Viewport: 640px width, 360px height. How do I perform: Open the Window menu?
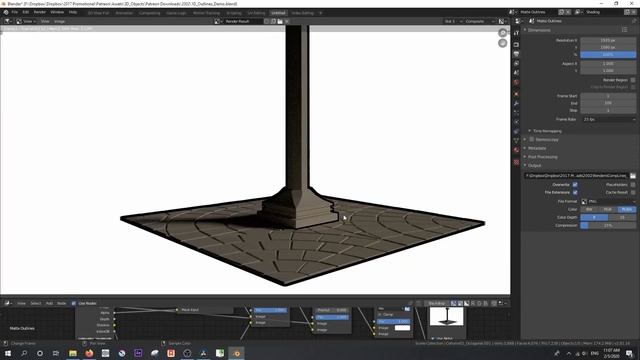57,12
